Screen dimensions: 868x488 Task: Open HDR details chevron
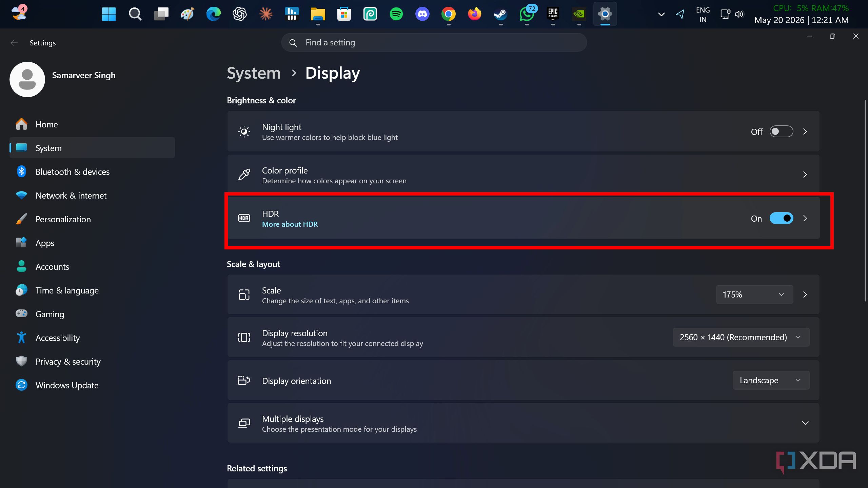805,218
